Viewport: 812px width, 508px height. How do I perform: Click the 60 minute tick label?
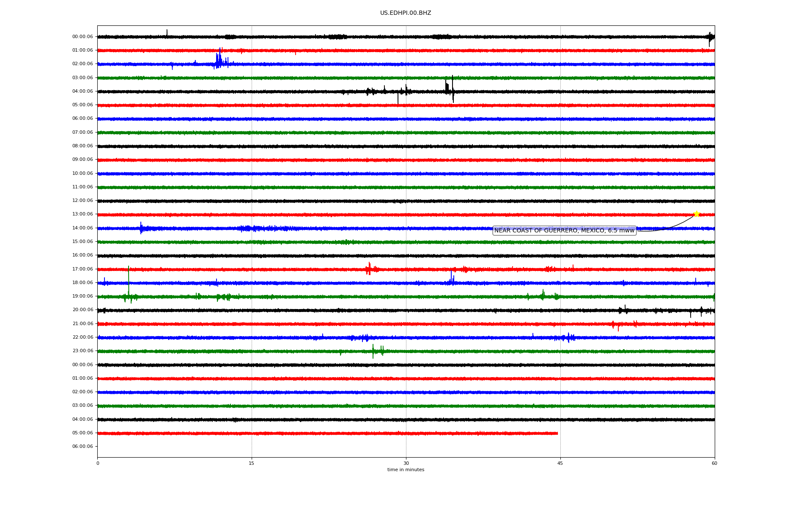coord(714,463)
